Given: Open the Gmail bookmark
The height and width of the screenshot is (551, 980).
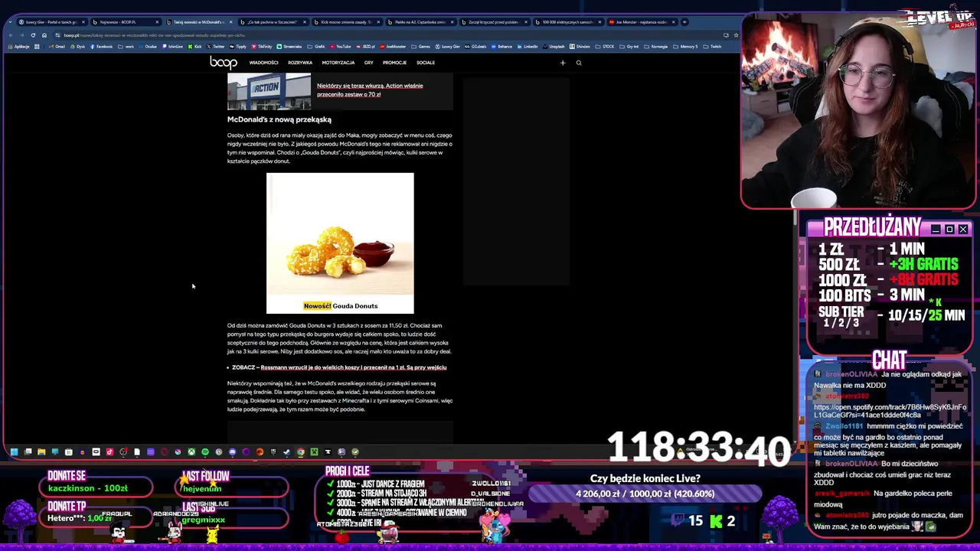Looking at the screenshot, I should click(57, 47).
